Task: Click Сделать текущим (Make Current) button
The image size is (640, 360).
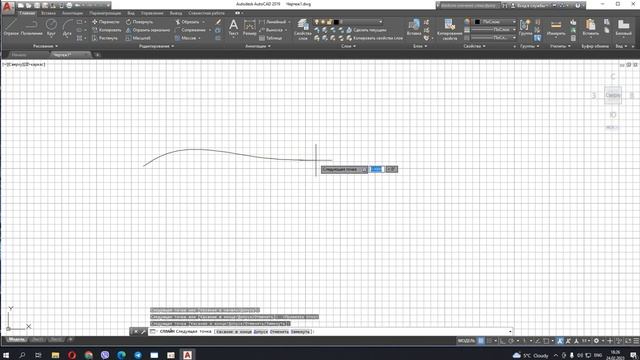Action: (x=366, y=30)
